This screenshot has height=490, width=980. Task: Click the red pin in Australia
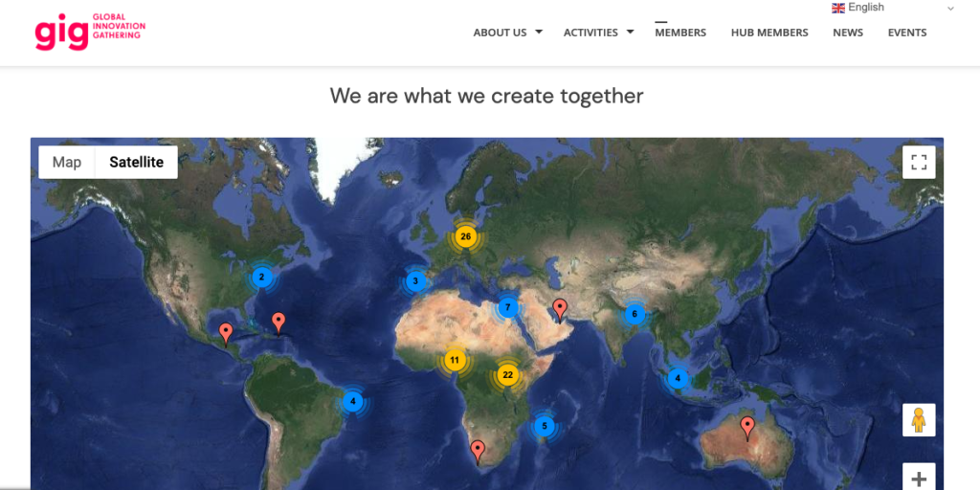tap(746, 428)
